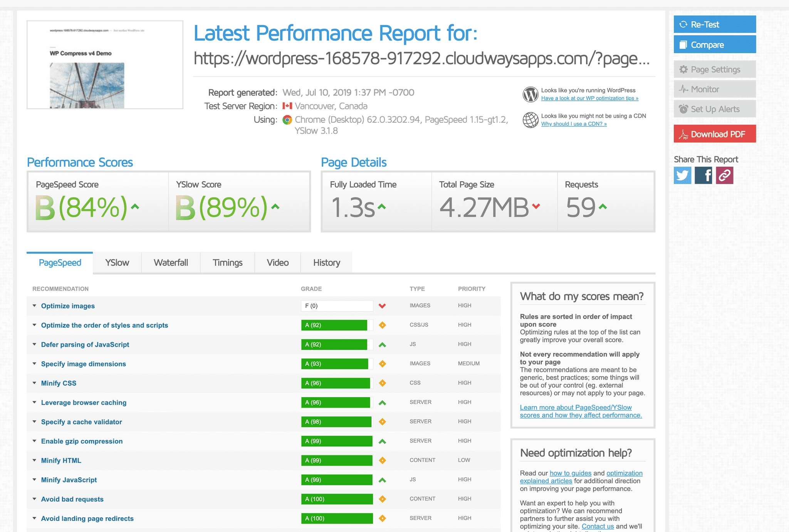Click the up arrow next to PageSpeed Score

(135, 207)
